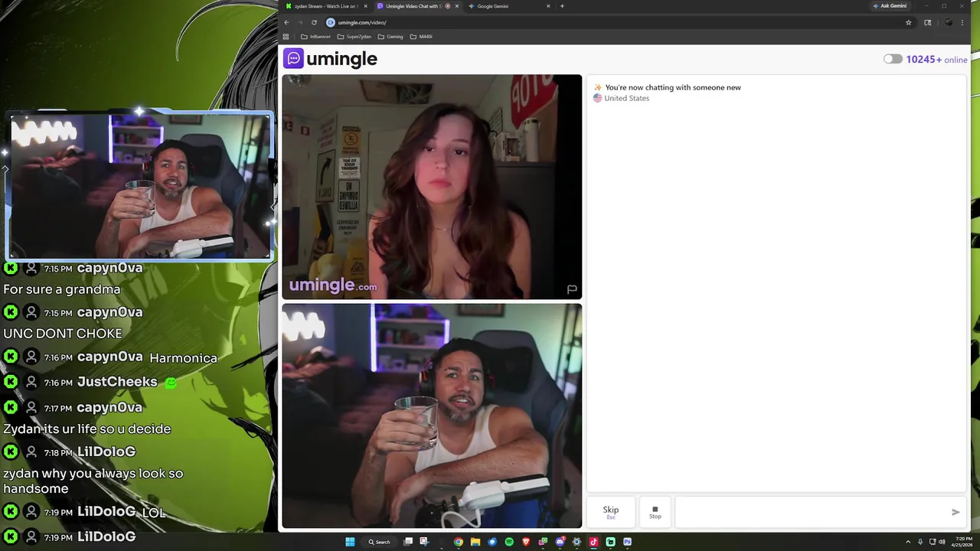Click the volume icon in system tray

pos(942,542)
